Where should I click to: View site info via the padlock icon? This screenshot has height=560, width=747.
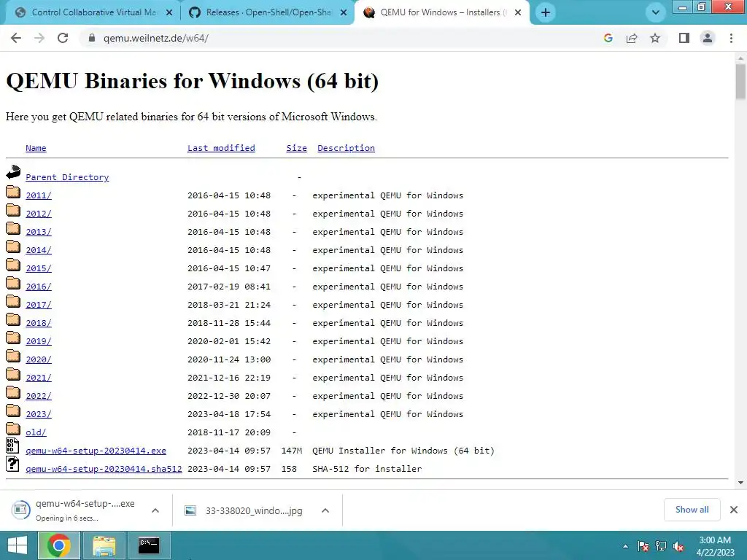92,38
